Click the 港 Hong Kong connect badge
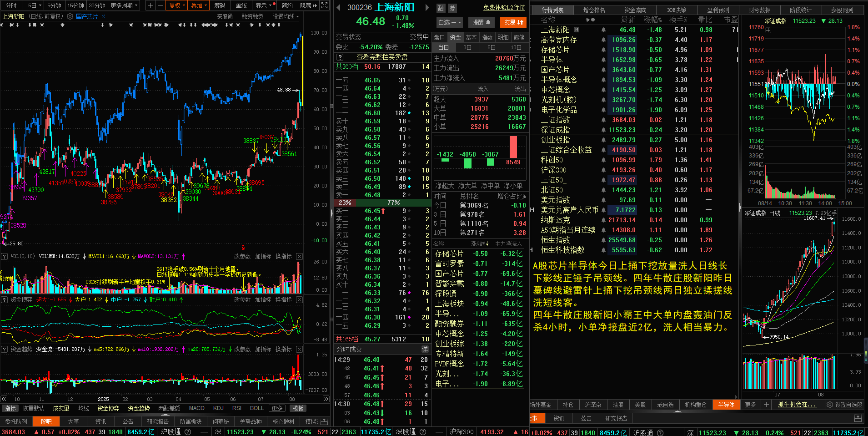Screen dimensions: 868x436 [x=452, y=8]
